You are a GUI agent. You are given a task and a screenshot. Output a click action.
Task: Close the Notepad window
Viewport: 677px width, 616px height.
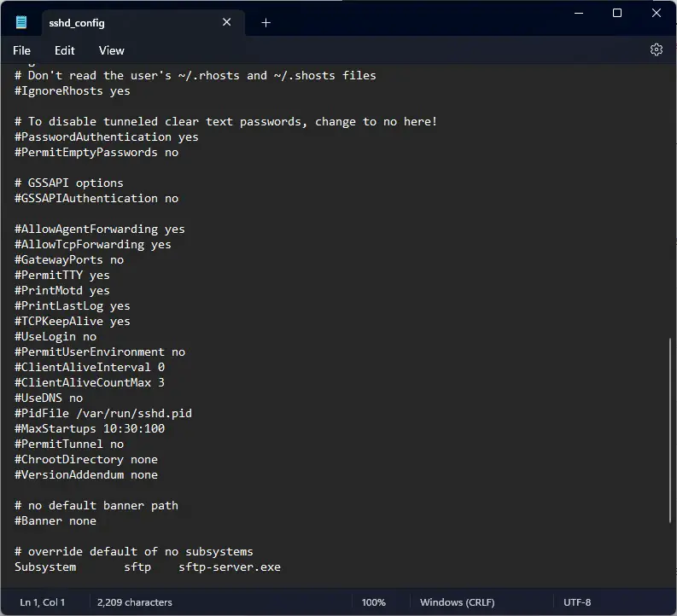[x=657, y=13]
